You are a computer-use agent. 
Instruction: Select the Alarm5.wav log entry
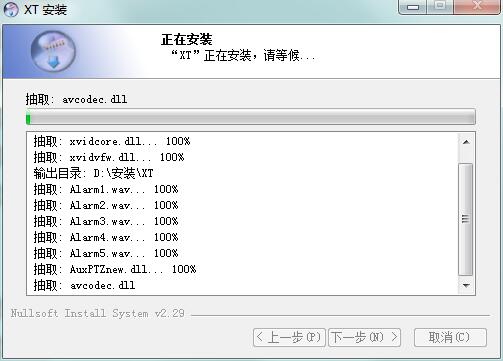click(106, 253)
